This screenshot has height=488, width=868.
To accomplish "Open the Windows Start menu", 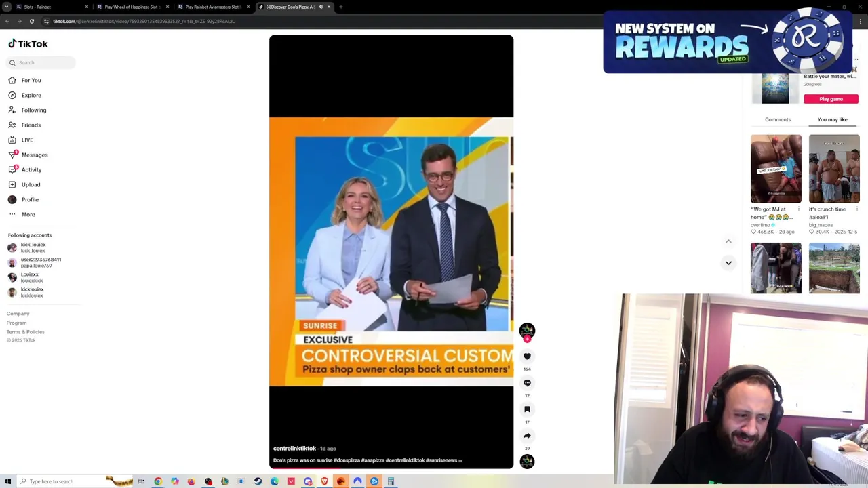I will 7,481.
